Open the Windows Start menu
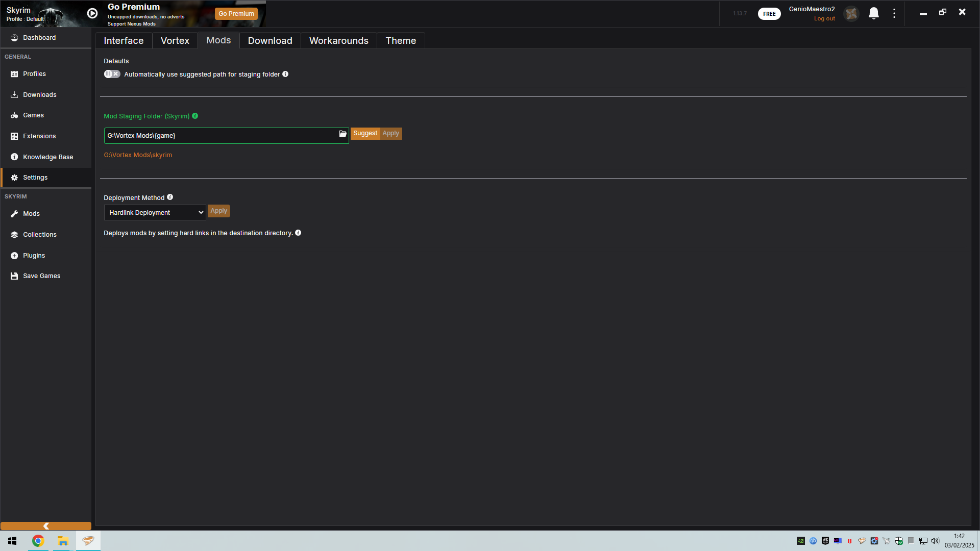 click(12, 541)
